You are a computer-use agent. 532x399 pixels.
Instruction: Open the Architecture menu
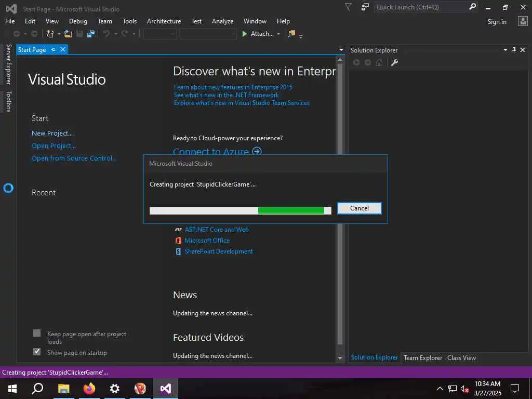tap(164, 21)
